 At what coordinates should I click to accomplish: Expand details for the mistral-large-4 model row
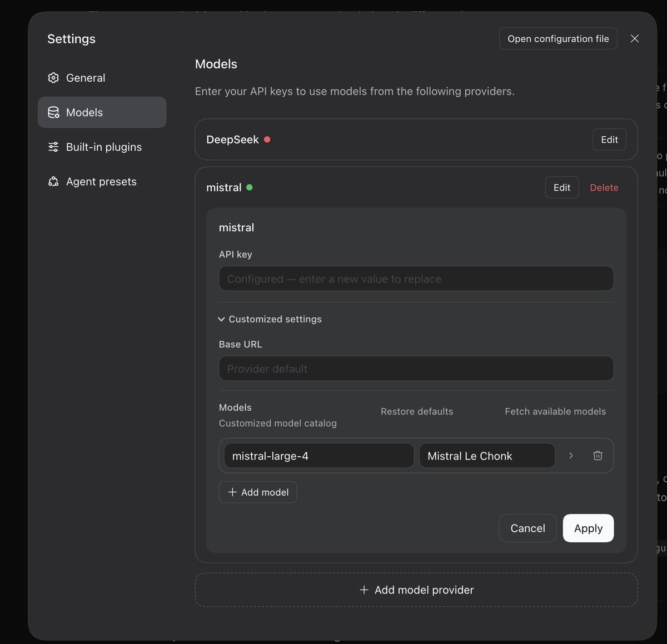tap(571, 456)
